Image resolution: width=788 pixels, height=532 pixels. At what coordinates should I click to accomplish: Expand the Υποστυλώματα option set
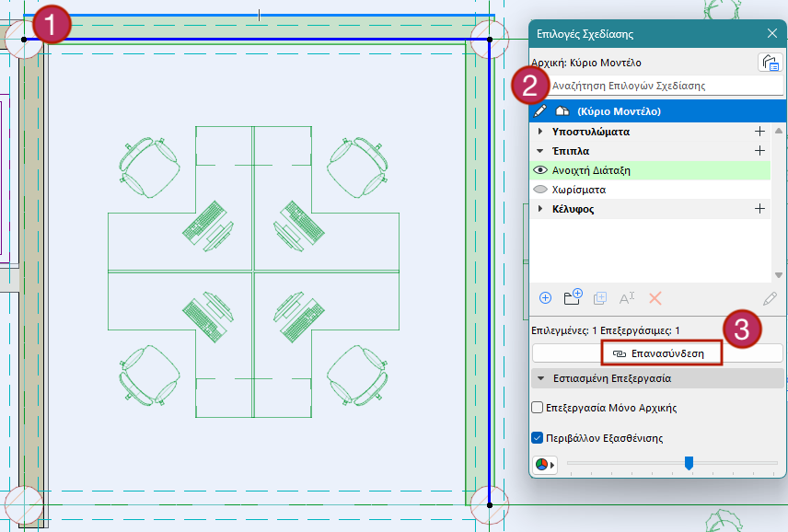[540, 131]
